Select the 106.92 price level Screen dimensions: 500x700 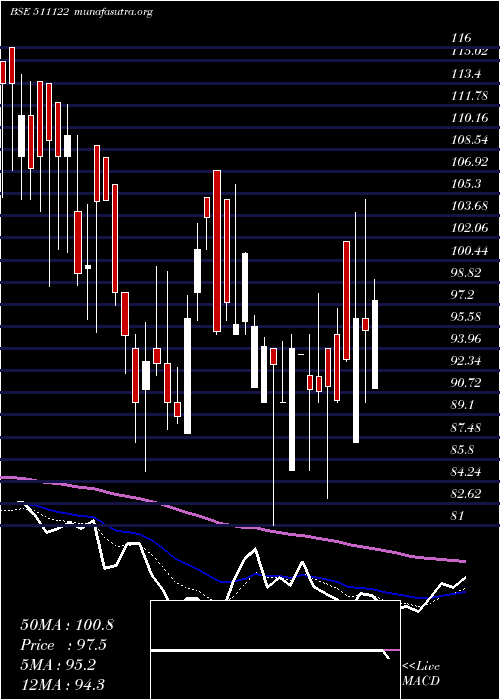470,162
